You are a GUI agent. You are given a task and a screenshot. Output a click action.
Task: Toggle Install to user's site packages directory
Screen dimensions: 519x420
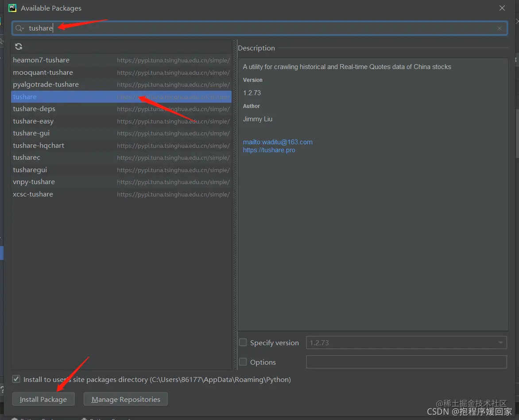tap(16, 379)
